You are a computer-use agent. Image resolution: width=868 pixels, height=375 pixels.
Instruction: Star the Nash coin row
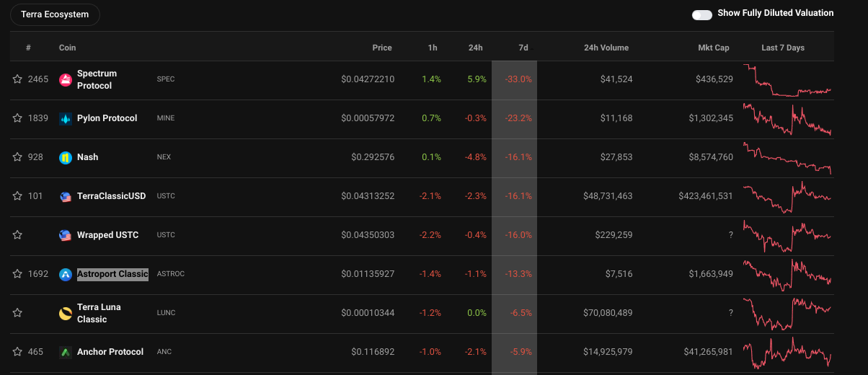click(17, 157)
